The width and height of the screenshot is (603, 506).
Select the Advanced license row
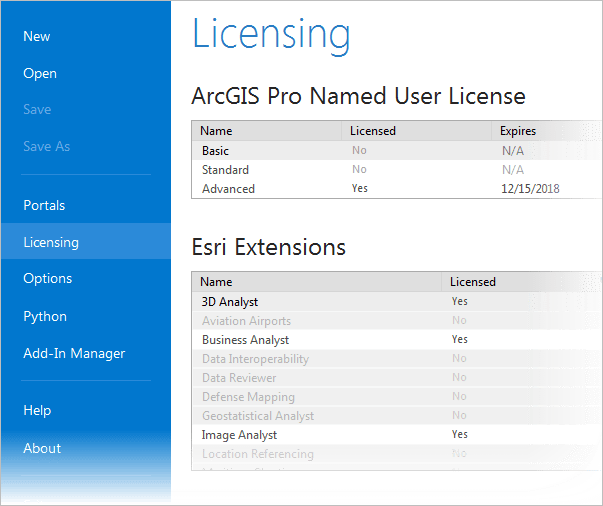[396, 188]
